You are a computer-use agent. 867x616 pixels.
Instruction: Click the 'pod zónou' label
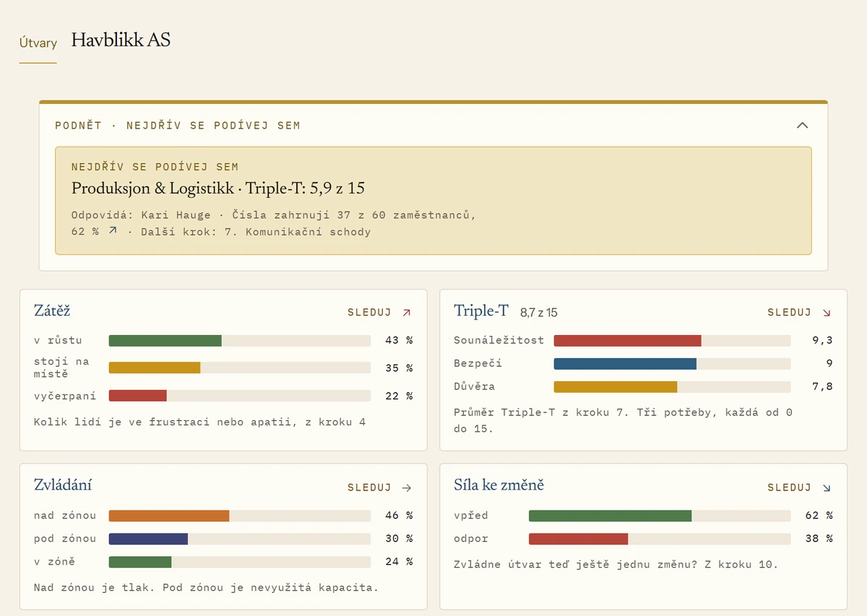[65, 539]
